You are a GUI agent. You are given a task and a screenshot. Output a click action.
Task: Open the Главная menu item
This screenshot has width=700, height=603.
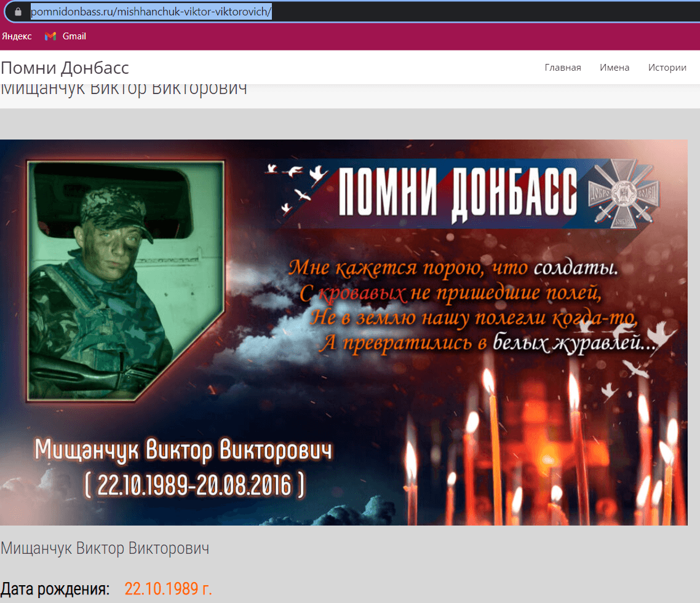562,68
